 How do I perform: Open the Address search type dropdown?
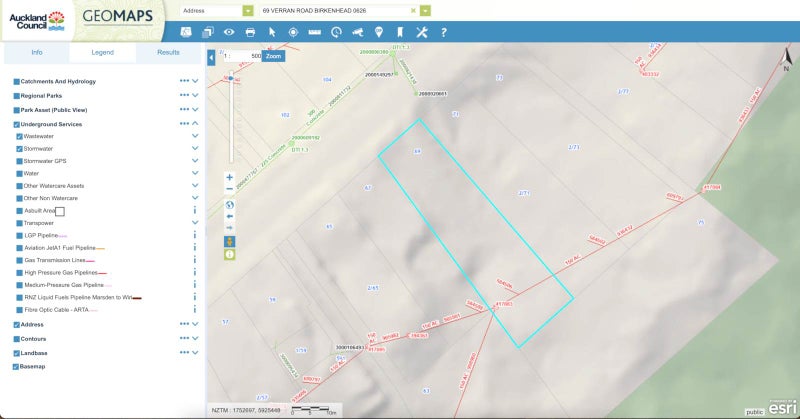[x=248, y=10]
